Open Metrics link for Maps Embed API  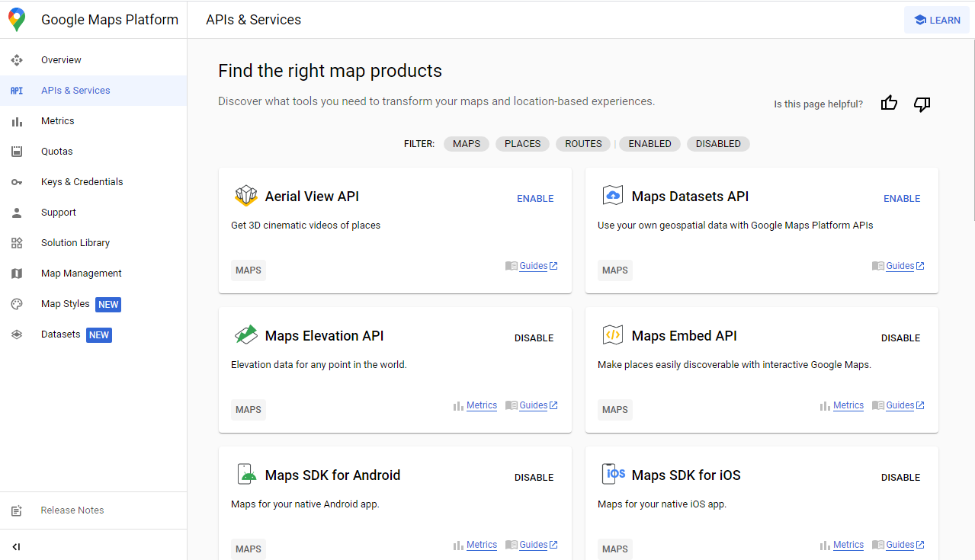(x=848, y=405)
